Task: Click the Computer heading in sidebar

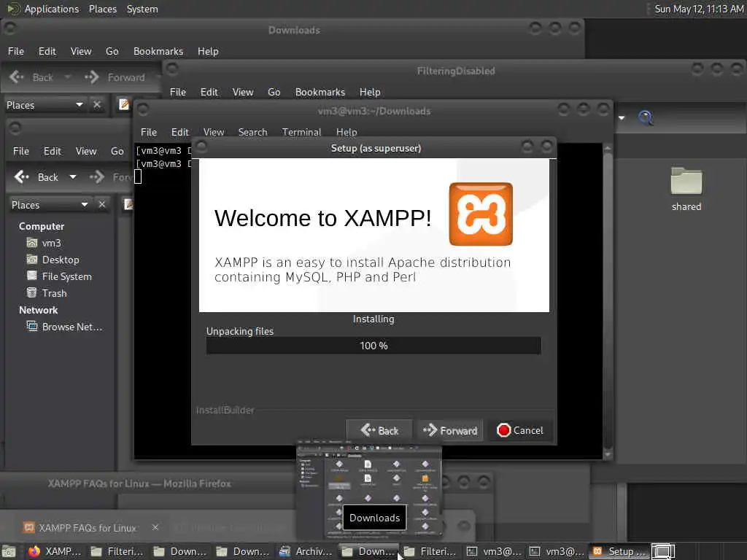Action: pos(42,227)
